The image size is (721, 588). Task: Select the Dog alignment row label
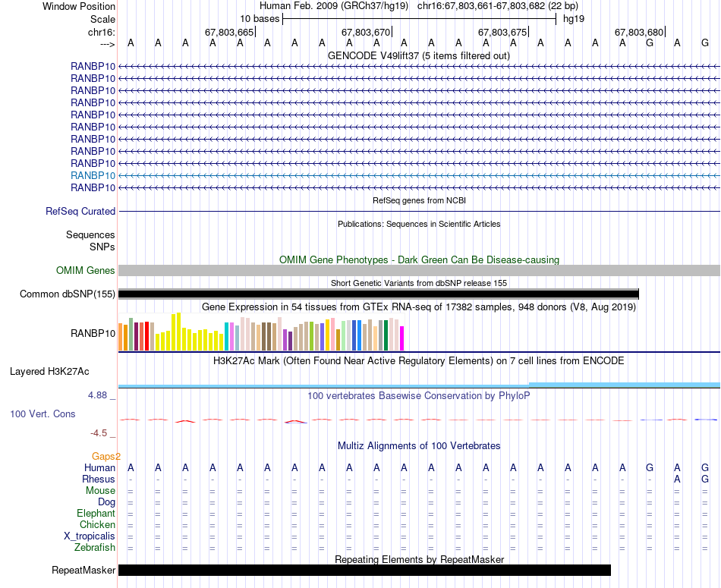pyautogui.click(x=107, y=502)
